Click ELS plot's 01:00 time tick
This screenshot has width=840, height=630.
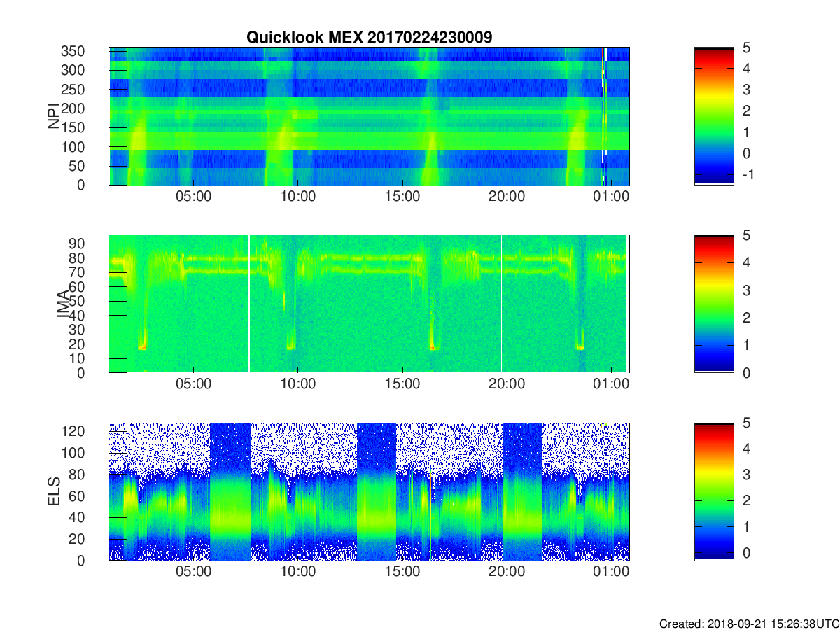pyautogui.click(x=611, y=572)
